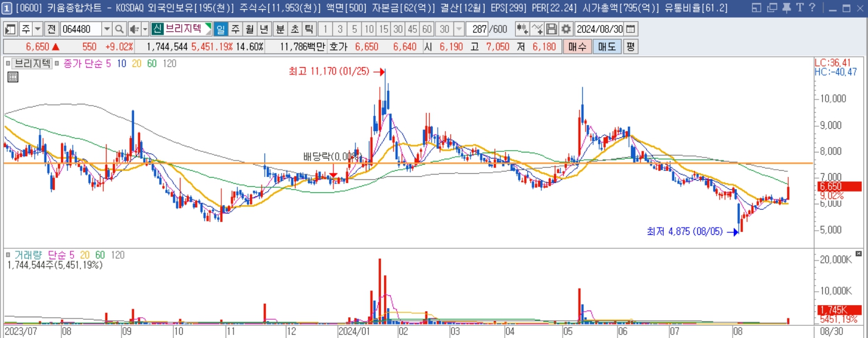The width and height of the screenshot is (868, 338).
Task: Add a chart indicator with candlestick-plus icon
Action: [522, 29]
